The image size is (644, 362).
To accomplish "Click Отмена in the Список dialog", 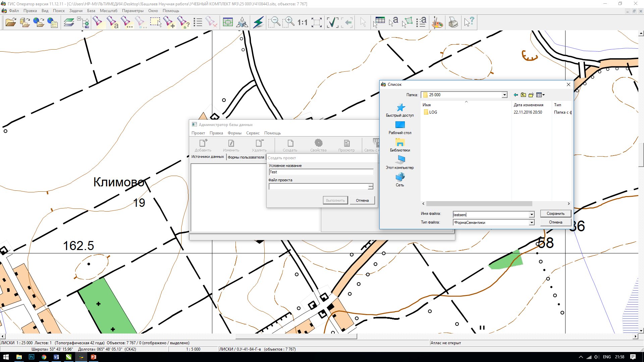I will 555,222.
